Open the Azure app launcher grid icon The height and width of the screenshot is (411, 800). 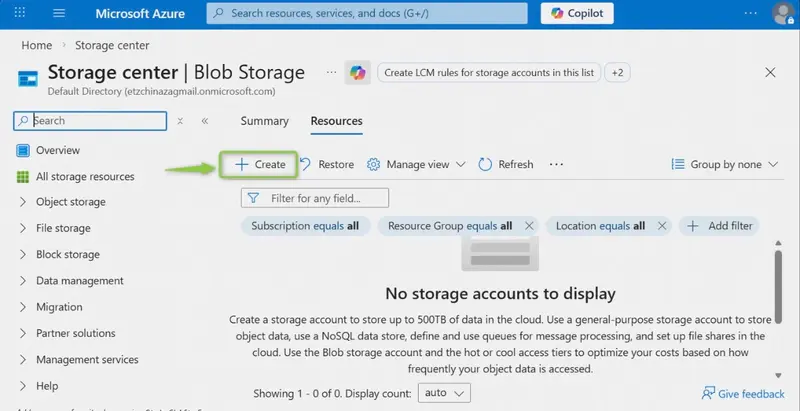(x=20, y=13)
